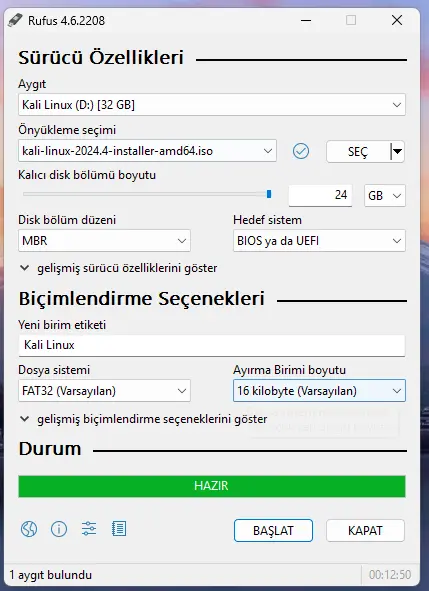Open the Aygıt device dropdown
The height and width of the screenshot is (591, 429).
212,104
